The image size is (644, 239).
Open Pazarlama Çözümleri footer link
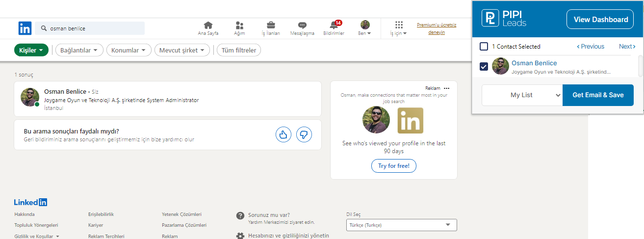pyautogui.click(x=184, y=225)
